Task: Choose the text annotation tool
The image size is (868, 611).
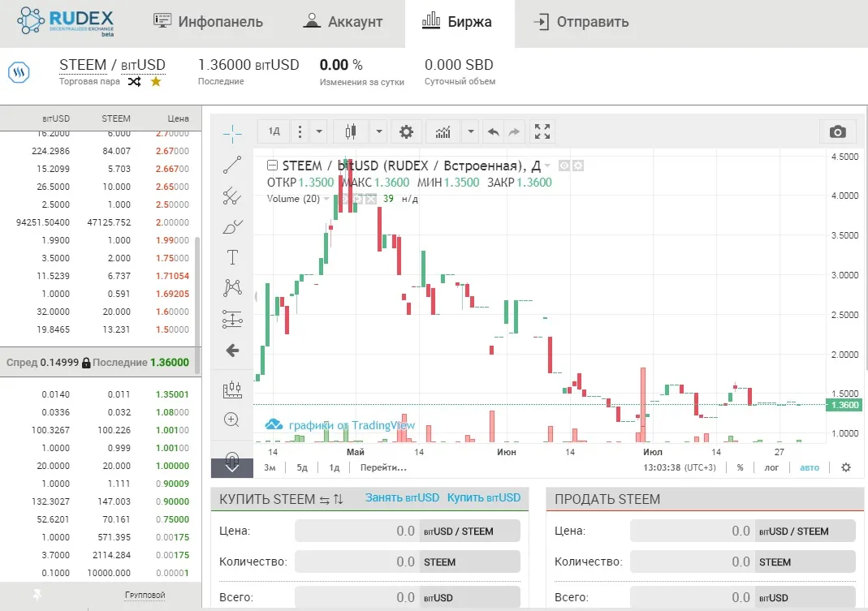Action: coord(232,257)
